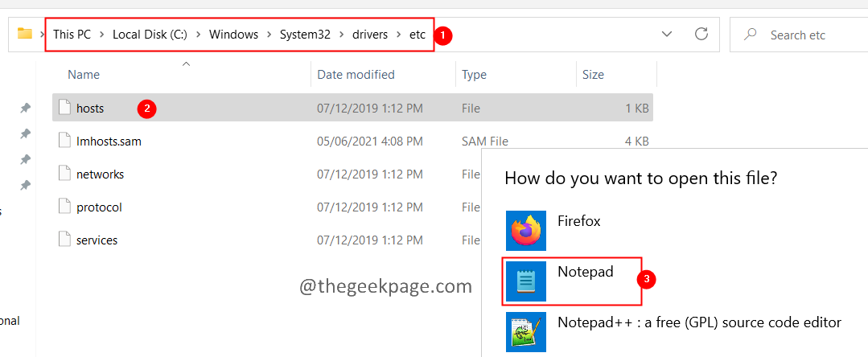Select the services file

point(97,240)
